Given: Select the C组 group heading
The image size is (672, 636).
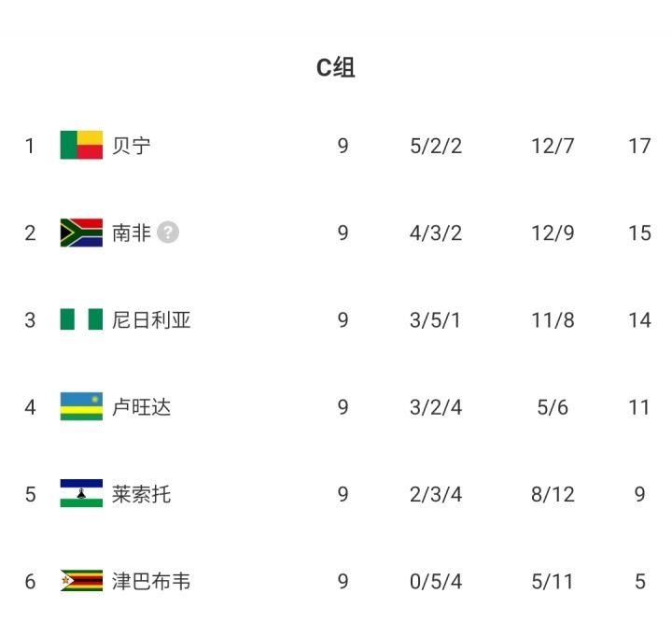Looking at the screenshot, I should point(336,68).
